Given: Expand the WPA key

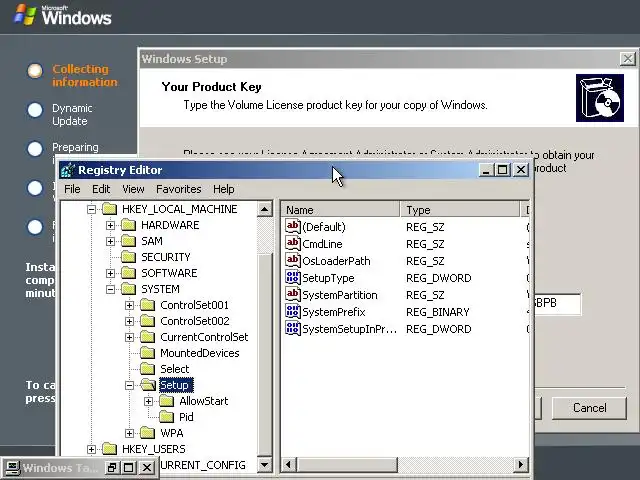Looking at the screenshot, I should (x=129, y=433).
